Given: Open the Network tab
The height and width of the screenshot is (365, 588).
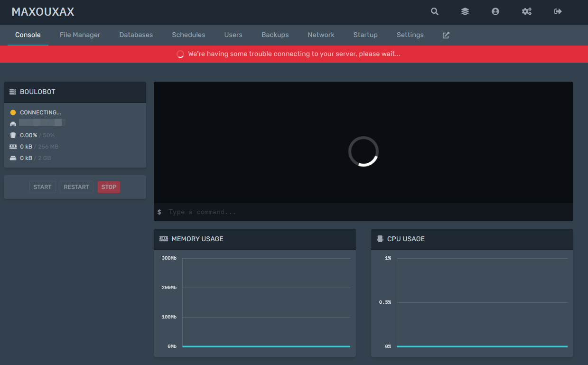Looking at the screenshot, I should [321, 35].
